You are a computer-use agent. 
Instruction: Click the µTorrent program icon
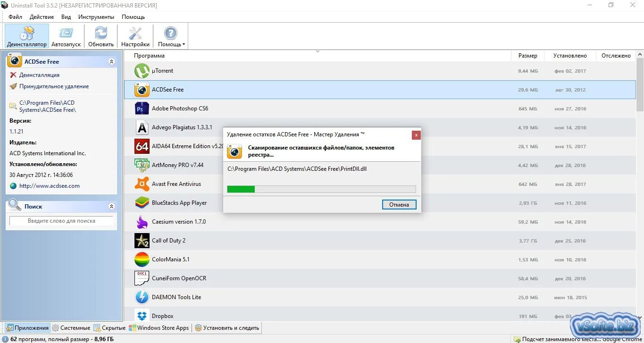coord(142,71)
